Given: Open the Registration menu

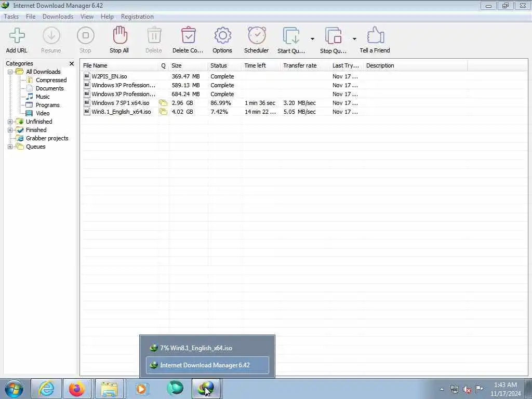Looking at the screenshot, I should pos(137,17).
